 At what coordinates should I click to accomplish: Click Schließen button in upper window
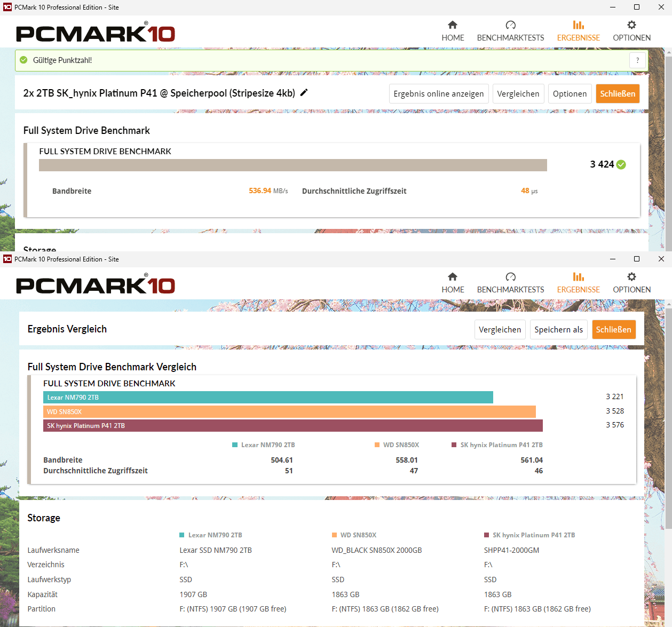coord(618,94)
